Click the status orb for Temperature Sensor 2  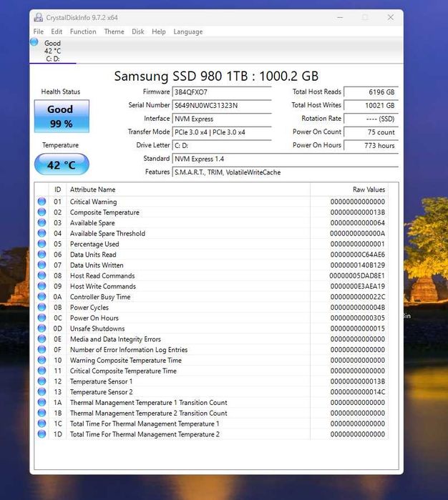click(x=42, y=391)
